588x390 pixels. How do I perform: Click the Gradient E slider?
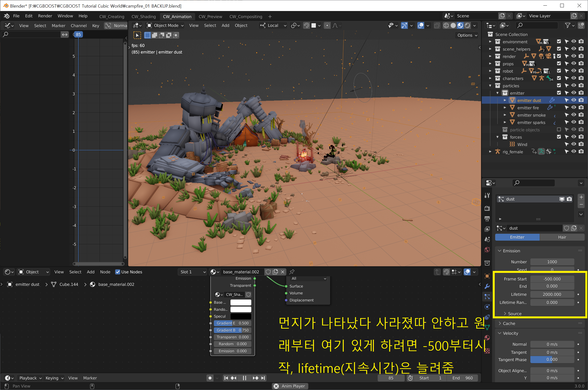coord(232,323)
